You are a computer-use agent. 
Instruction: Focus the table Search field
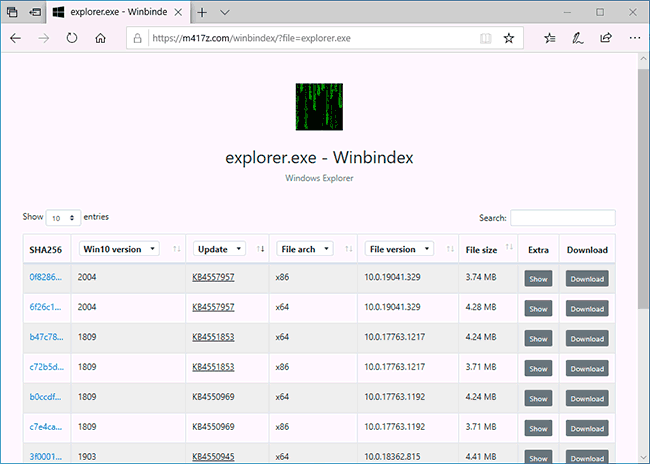[x=563, y=218]
